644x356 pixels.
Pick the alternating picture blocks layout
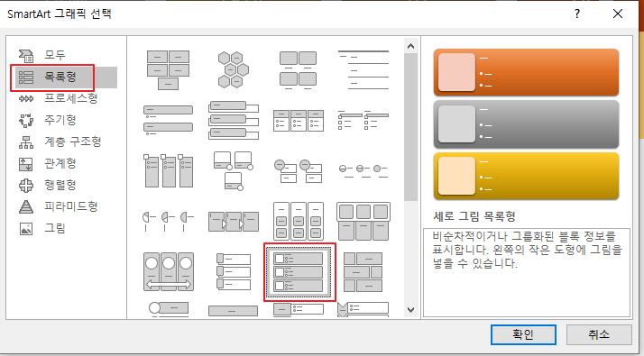click(x=363, y=271)
